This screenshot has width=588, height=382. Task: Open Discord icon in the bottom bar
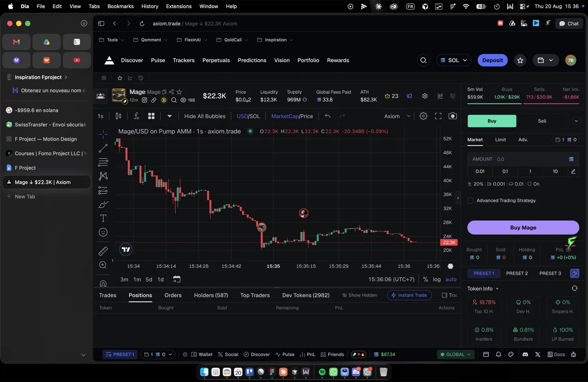pos(525,354)
